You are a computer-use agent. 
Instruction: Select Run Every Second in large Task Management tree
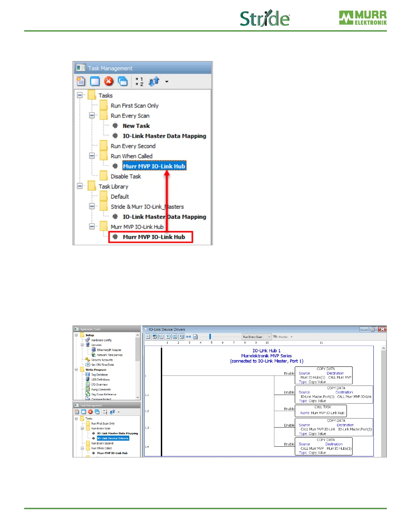133,146
